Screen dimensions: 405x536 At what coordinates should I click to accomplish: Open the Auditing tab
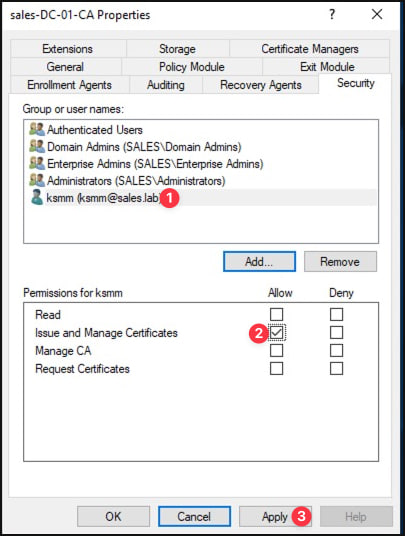click(166, 85)
